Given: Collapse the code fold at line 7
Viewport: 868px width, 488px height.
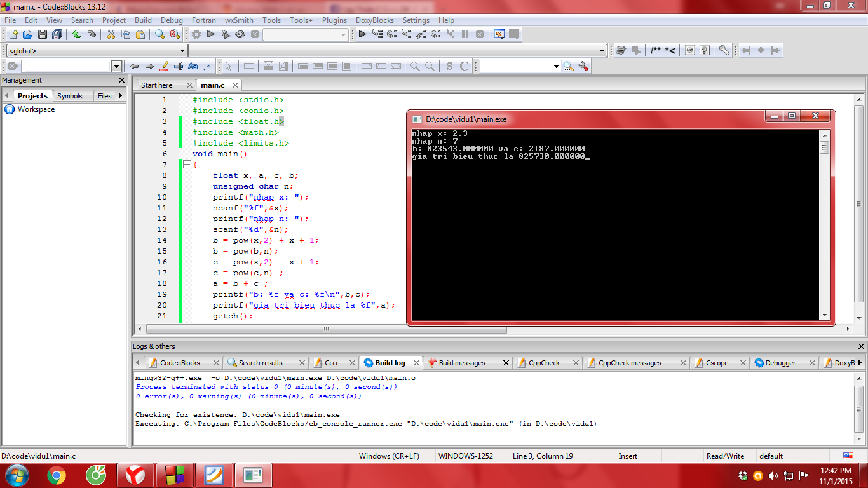Looking at the screenshot, I should coord(187,165).
